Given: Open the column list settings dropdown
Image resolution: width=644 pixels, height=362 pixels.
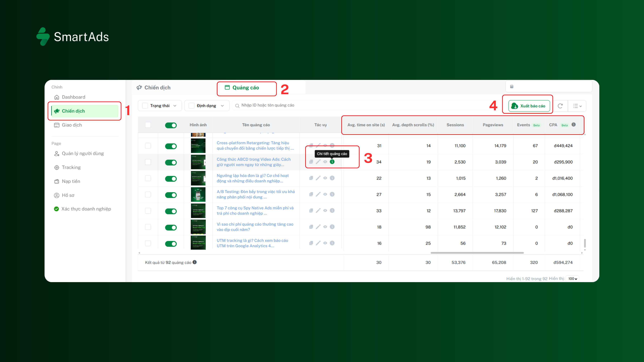Looking at the screenshot, I should coord(577,106).
